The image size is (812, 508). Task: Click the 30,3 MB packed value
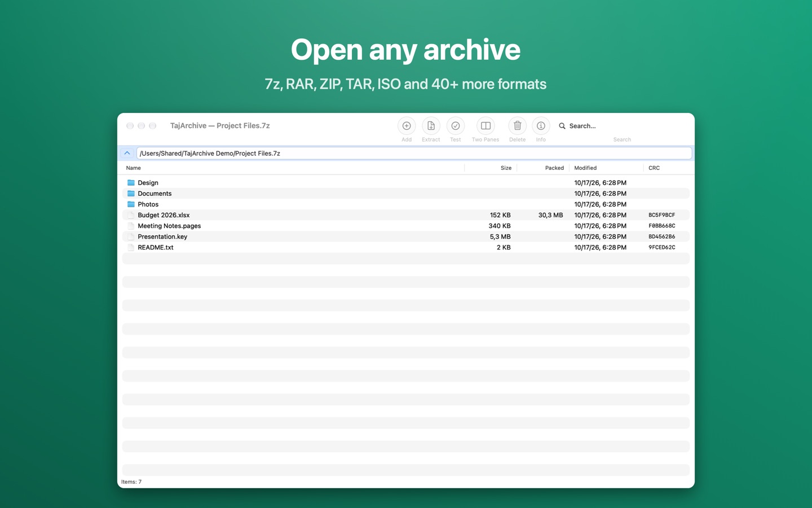550,215
